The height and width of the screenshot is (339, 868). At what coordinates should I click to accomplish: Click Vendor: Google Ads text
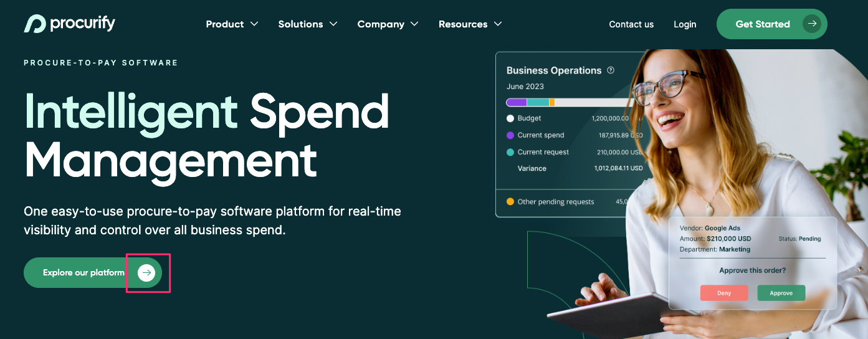(710, 228)
